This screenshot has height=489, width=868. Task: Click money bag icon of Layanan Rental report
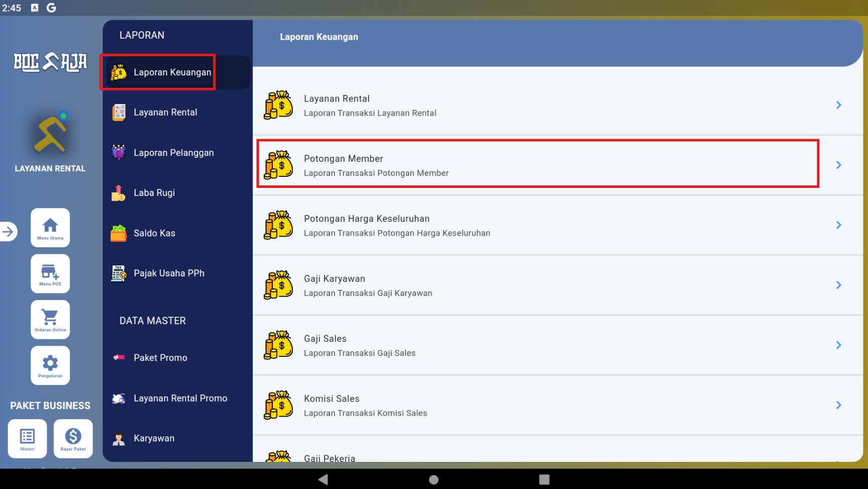pyautogui.click(x=278, y=105)
